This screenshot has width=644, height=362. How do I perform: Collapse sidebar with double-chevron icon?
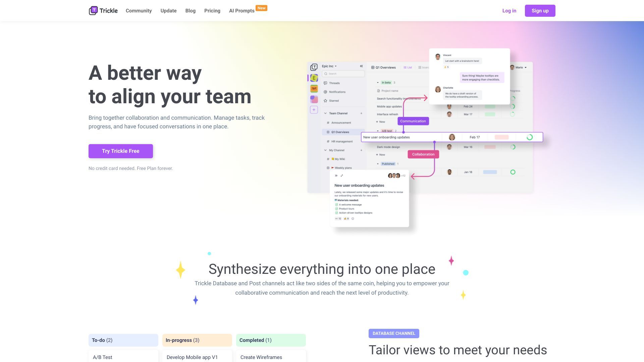[361, 66]
